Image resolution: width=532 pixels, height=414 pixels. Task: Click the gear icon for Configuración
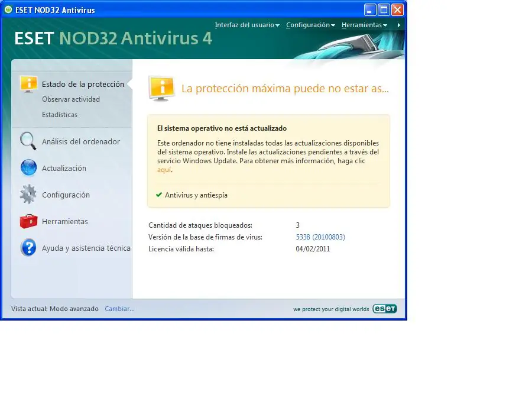coord(28,194)
